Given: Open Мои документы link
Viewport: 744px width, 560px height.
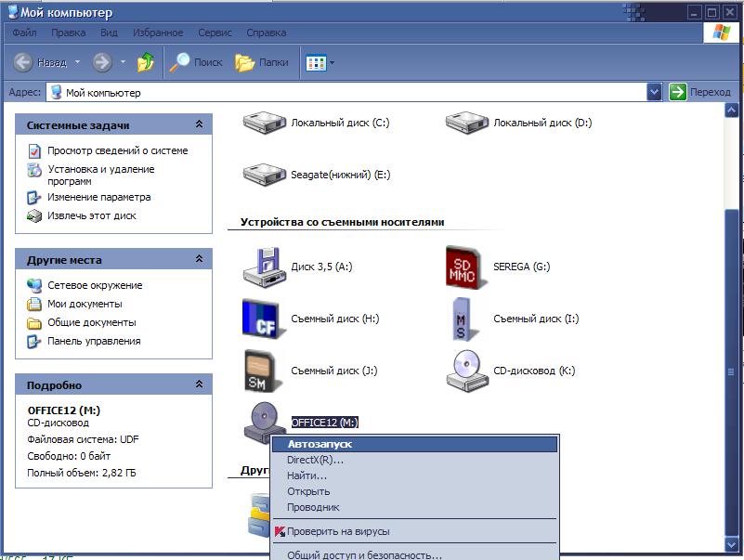Looking at the screenshot, I should pyautogui.click(x=85, y=304).
